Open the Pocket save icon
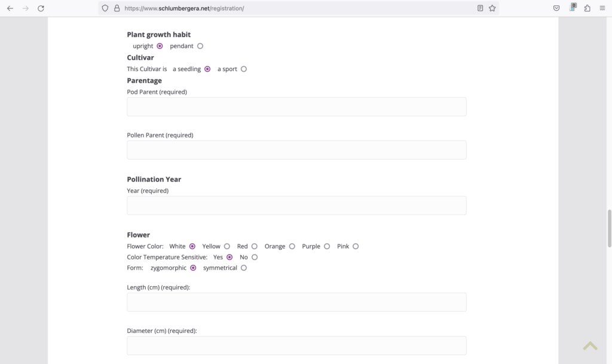This screenshot has height=364, width=612. pyautogui.click(x=556, y=8)
